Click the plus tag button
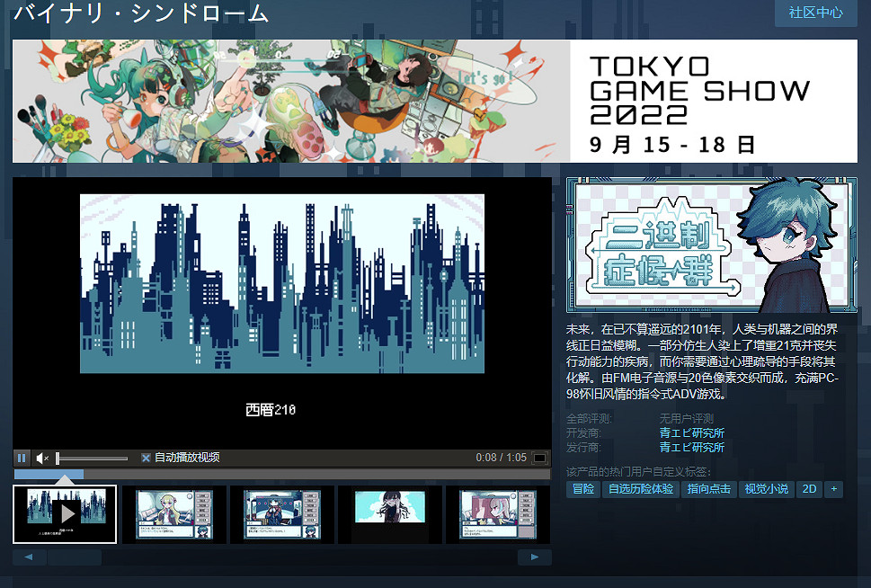 834,489
